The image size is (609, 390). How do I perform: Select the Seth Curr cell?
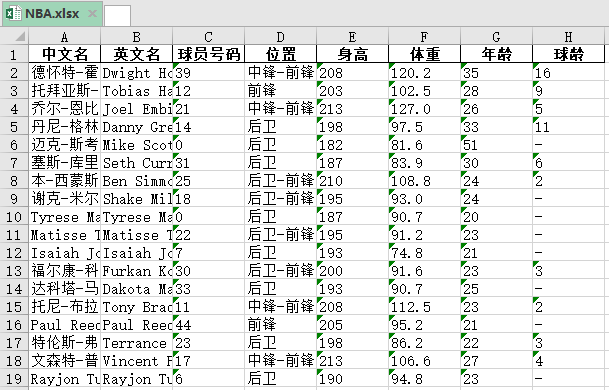point(136,163)
